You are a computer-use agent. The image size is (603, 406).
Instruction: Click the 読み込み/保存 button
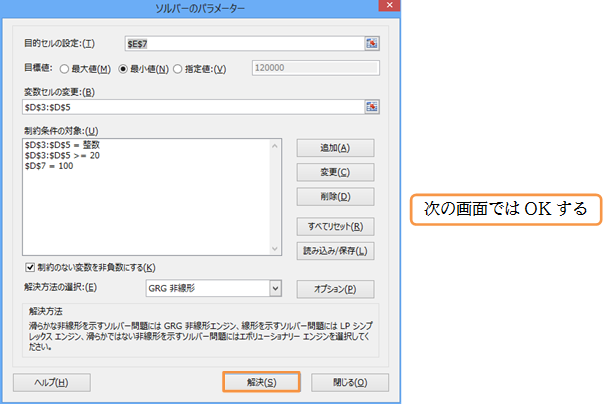(x=336, y=250)
